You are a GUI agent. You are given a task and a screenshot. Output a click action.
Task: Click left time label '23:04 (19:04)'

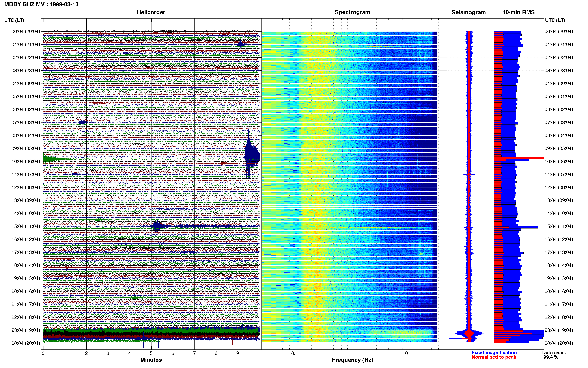[x=26, y=330]
